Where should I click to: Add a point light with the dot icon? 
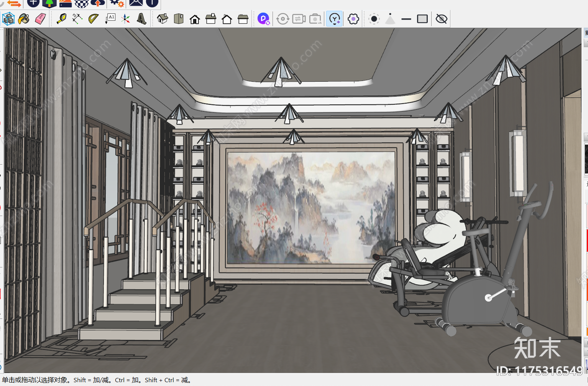click(374, 19)
